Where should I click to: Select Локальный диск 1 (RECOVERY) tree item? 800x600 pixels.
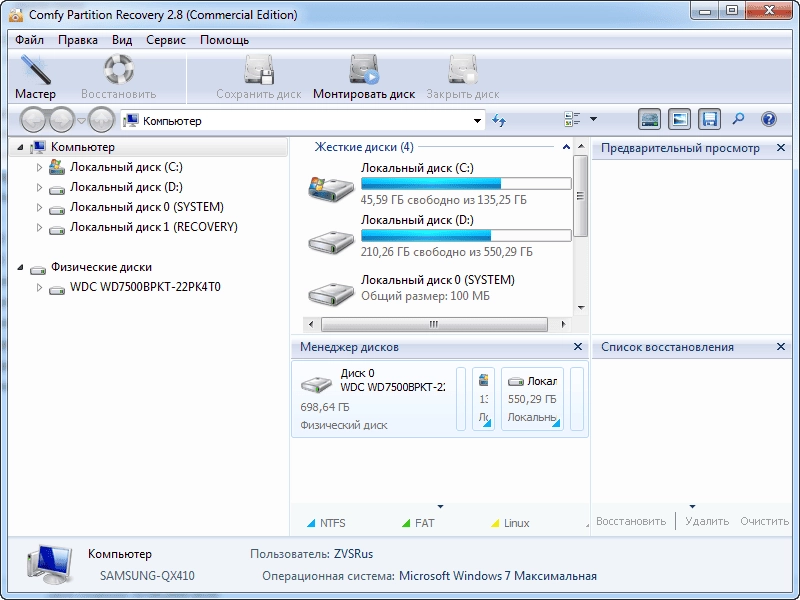tap(153, 227)
